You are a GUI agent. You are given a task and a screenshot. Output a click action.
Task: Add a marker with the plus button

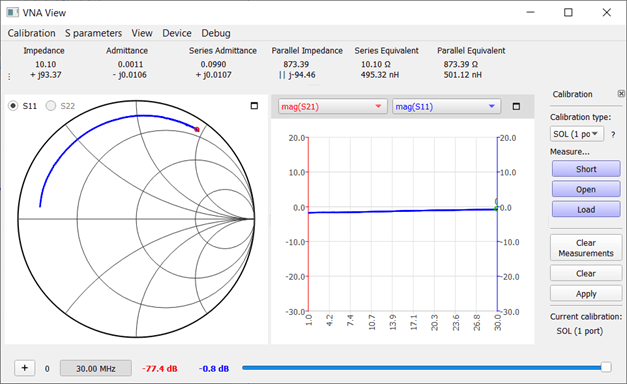(x=25, y=368)
